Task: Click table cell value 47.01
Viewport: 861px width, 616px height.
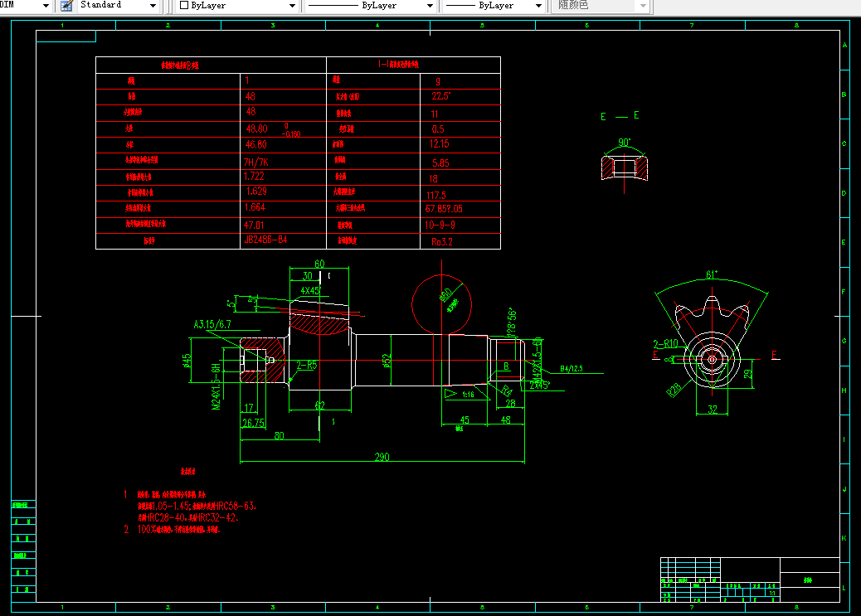Action: [254, 226]
